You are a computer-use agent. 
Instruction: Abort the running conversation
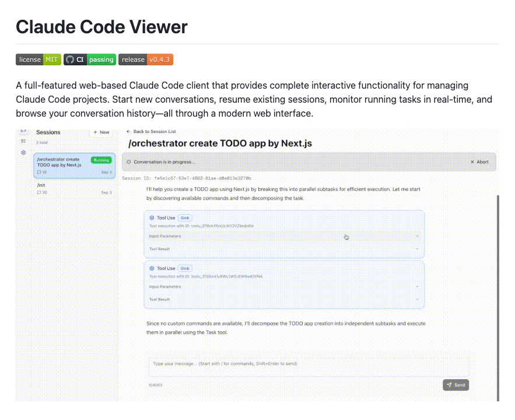pos(479,162)
